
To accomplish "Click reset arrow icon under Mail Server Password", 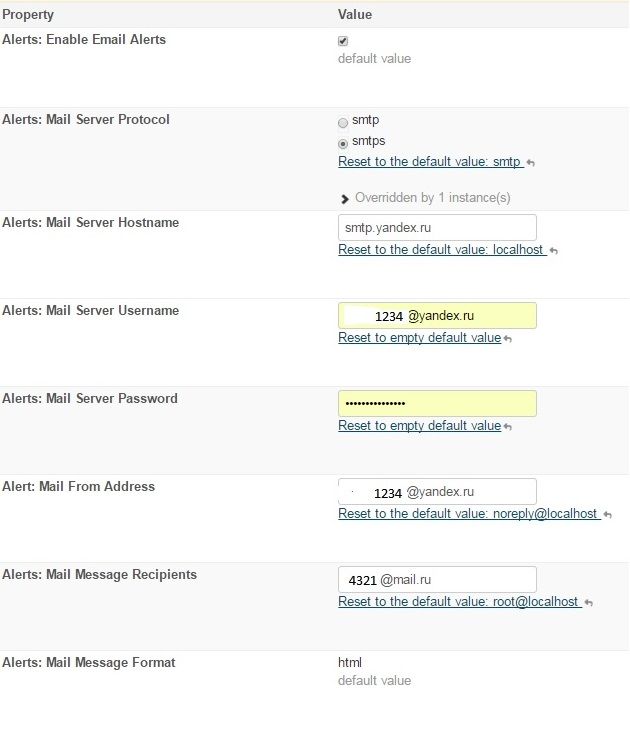I will 508,427.
